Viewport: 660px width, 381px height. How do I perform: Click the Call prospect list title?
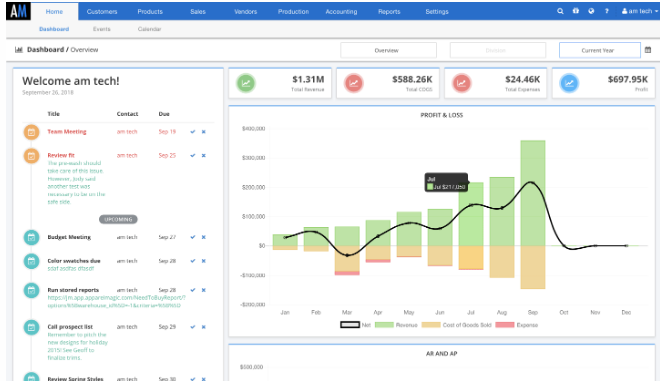(x=70, y=327)
